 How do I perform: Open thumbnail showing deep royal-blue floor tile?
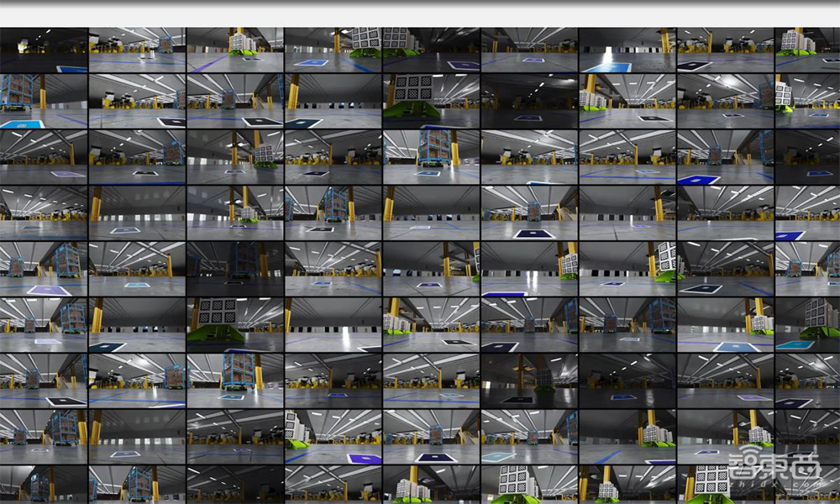coord(726,156)
